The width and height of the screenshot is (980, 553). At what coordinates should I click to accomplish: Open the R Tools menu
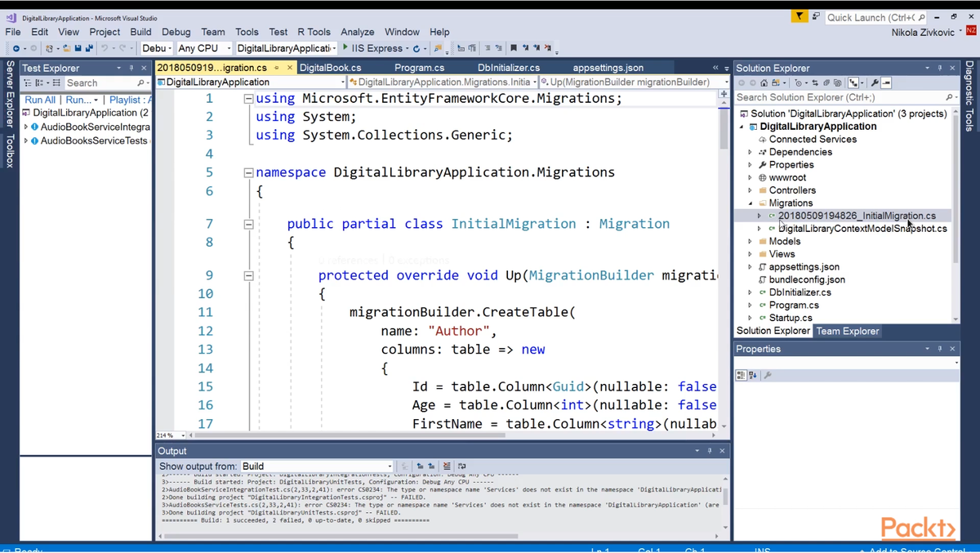coord(314,32)
